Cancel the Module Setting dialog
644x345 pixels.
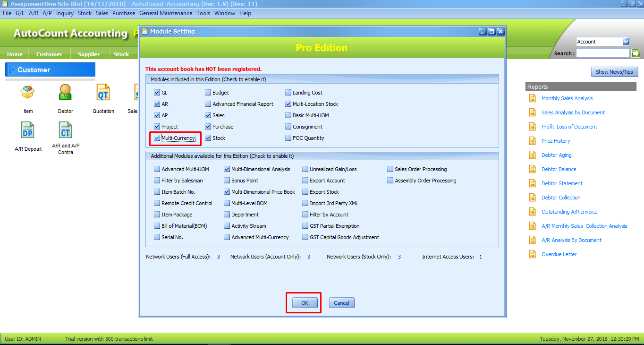[341, 303]
